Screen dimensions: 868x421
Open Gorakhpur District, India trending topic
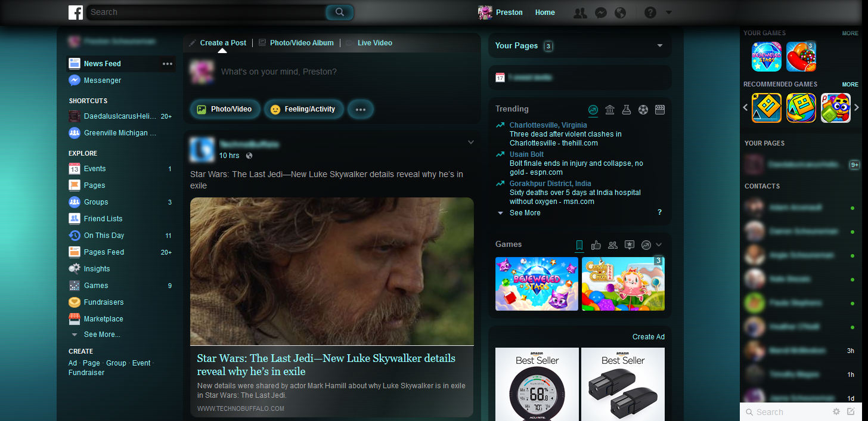point(550,184)
